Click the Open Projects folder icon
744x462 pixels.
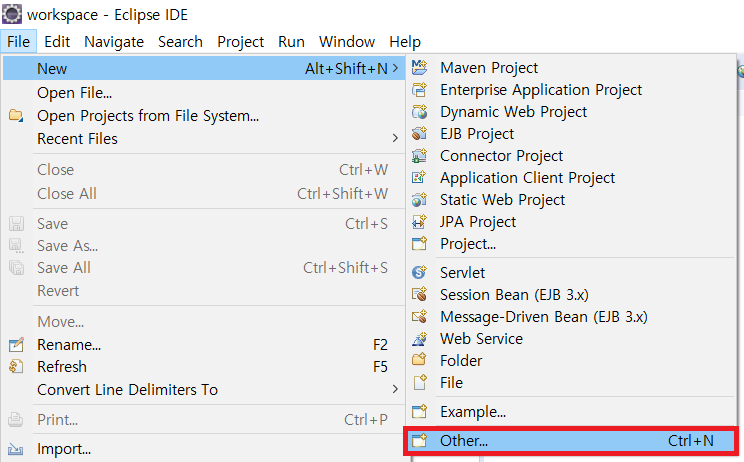[16, 115]
